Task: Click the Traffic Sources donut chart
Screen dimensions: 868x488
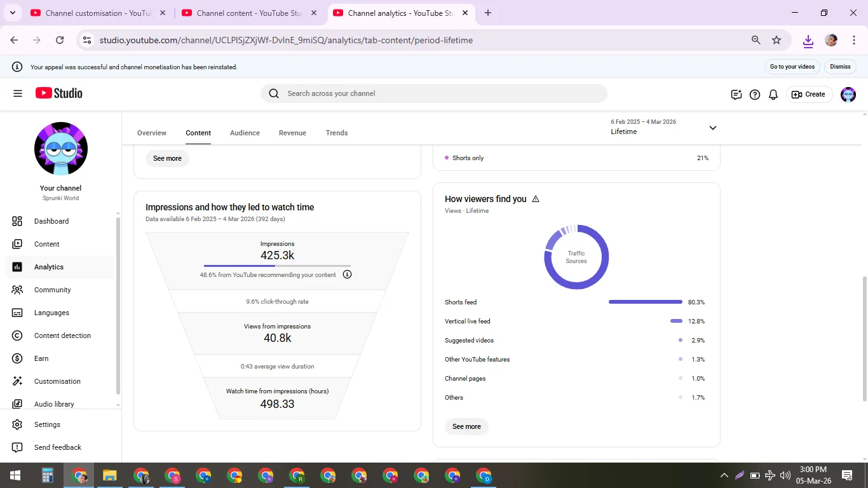Action: click(x=576, y=257)
